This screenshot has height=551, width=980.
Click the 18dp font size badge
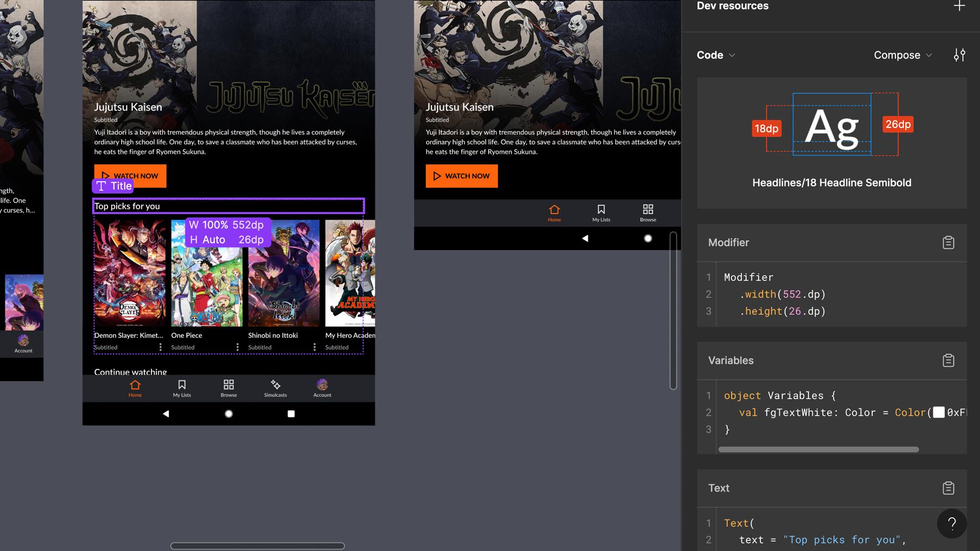pyautogui.click(x=767, y=129)
